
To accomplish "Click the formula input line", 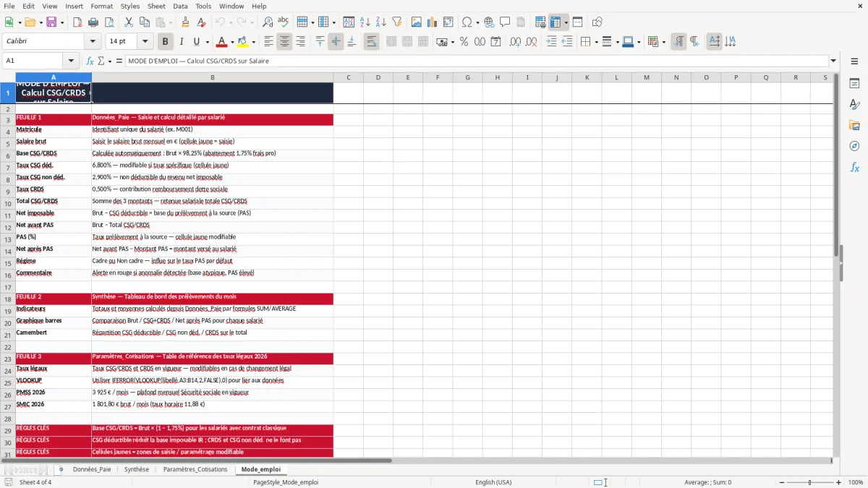I will click(x=476, y=61).
